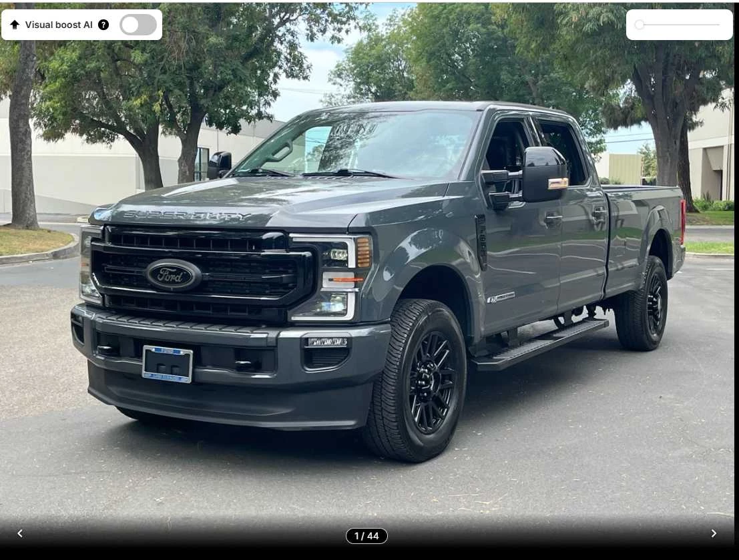Image resolution: width=739 pixels, height=560 pixels.
Task: Toggle the Visual boost AI switch on
Action: [138, 25]
